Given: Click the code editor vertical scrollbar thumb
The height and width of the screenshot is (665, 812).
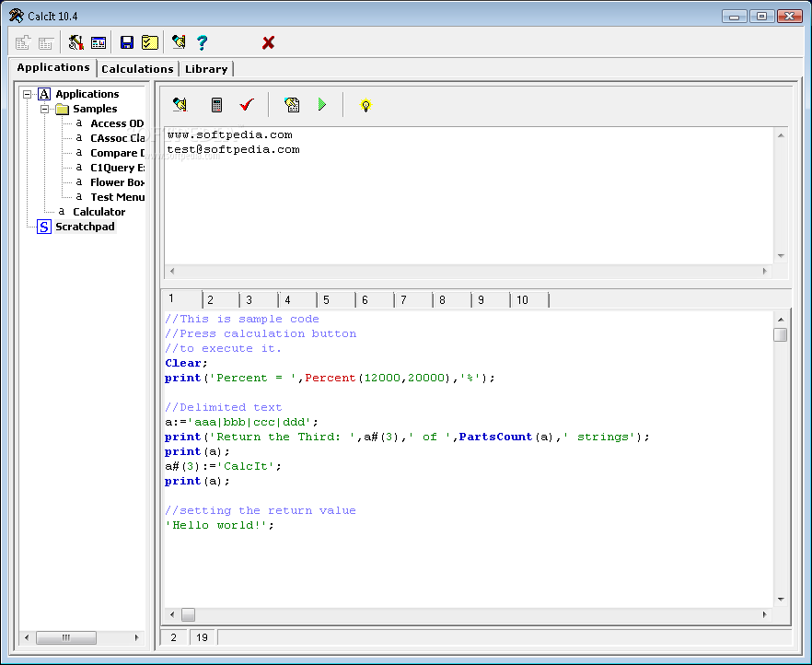Looking at the screenshot, I should pyautogui.click(x=781, y=334).
